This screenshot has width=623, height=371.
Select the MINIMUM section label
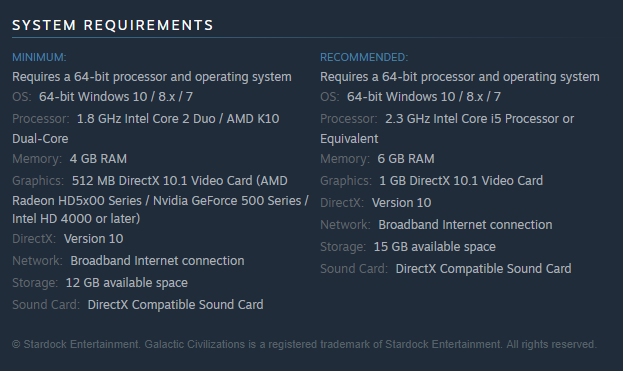pyautogui.click(x=39, y=57)
